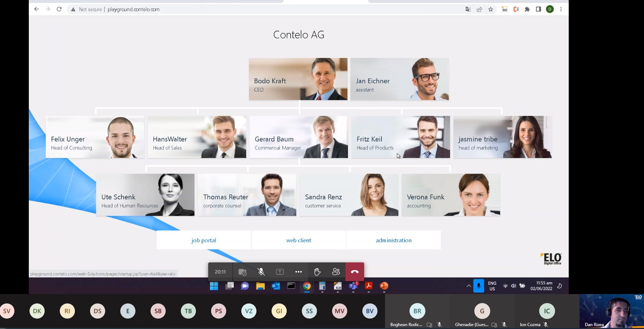Reload the Contelo playground page
Viewport: 644px width, 329px height.
tap(59, 9)
